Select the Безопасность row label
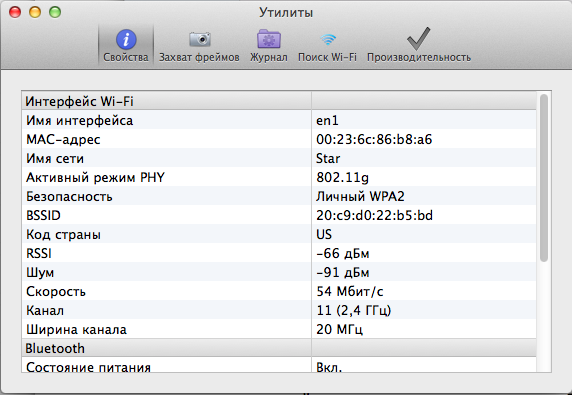 (x=69, y=197)
